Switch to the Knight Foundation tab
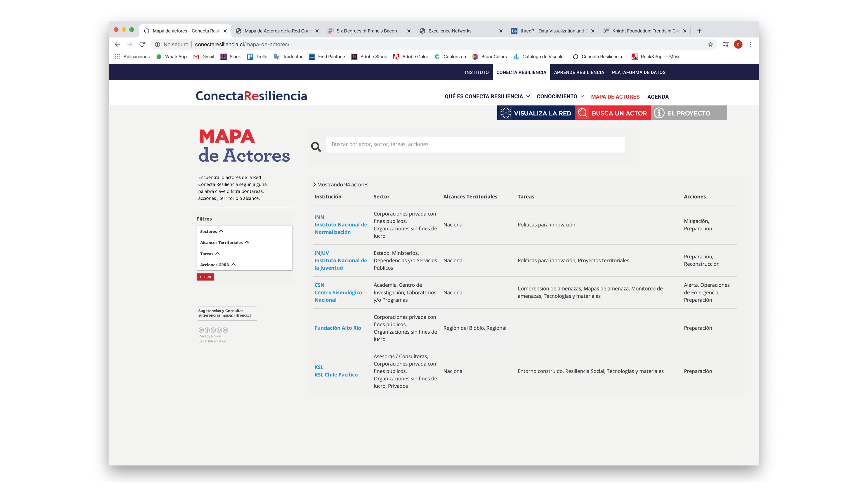The image size is (868, 488). coord(645,31)
